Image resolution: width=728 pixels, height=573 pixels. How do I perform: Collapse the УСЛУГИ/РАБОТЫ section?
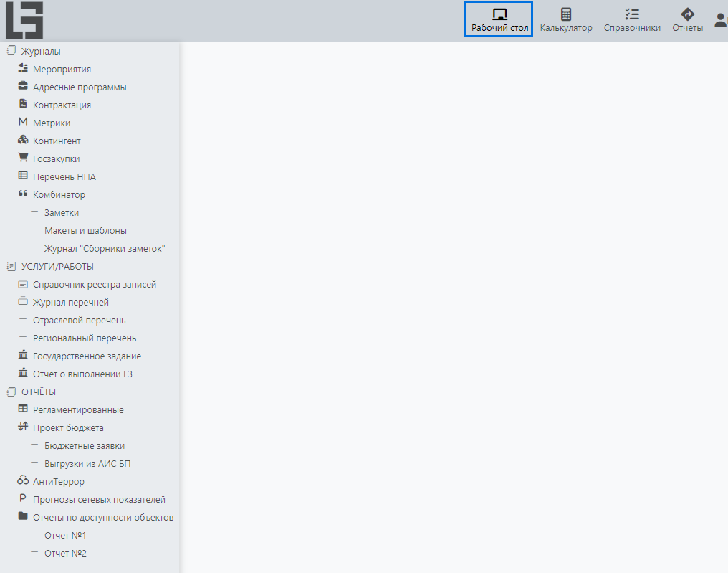57,267
